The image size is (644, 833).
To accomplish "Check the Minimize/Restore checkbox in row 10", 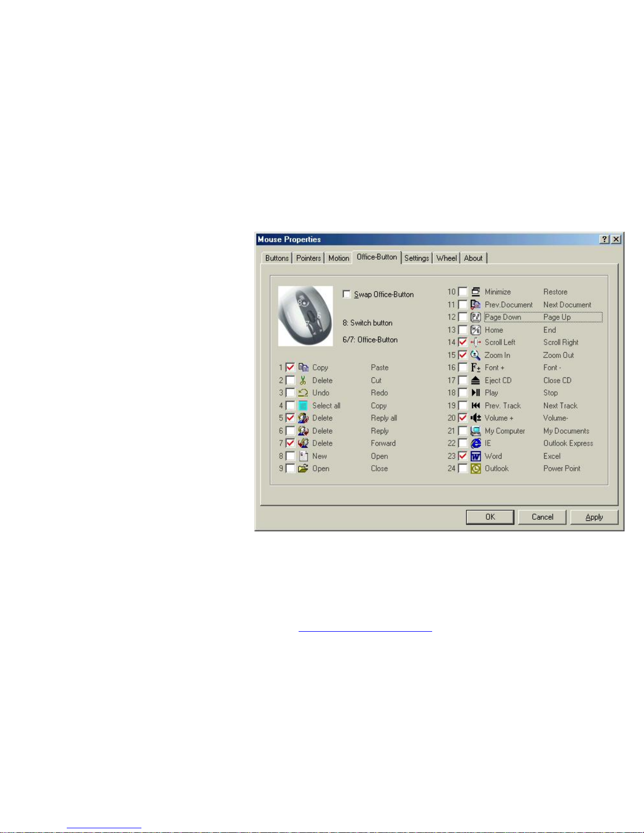I will [463, 292].
